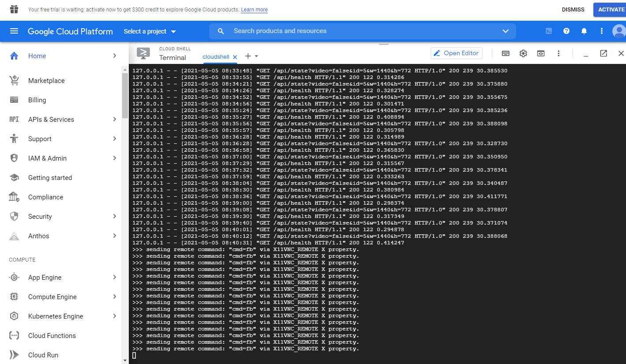Open the user account avatar
This screenshot has width=626, height=364.
tap(619, 31)
